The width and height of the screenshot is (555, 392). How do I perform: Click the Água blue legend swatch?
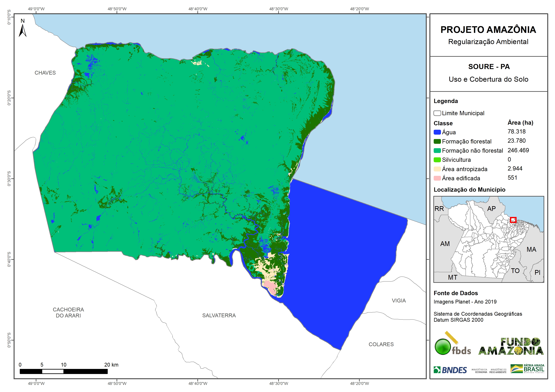pos(437,132)
